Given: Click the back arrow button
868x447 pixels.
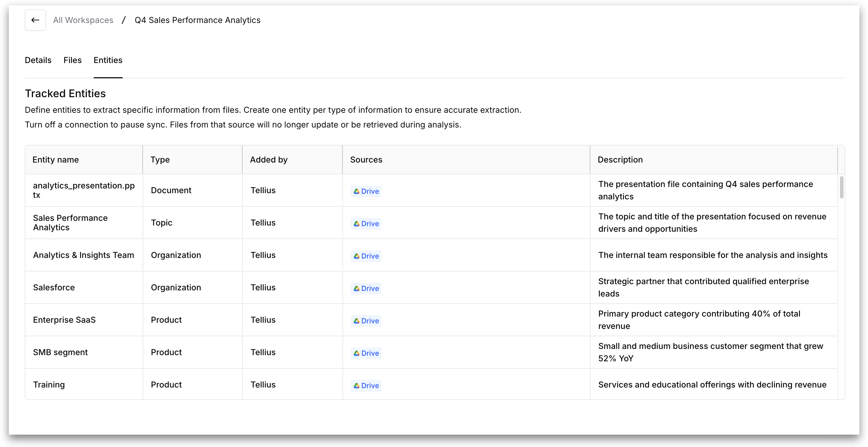Looking at the screenshot, I should point(35,20).
